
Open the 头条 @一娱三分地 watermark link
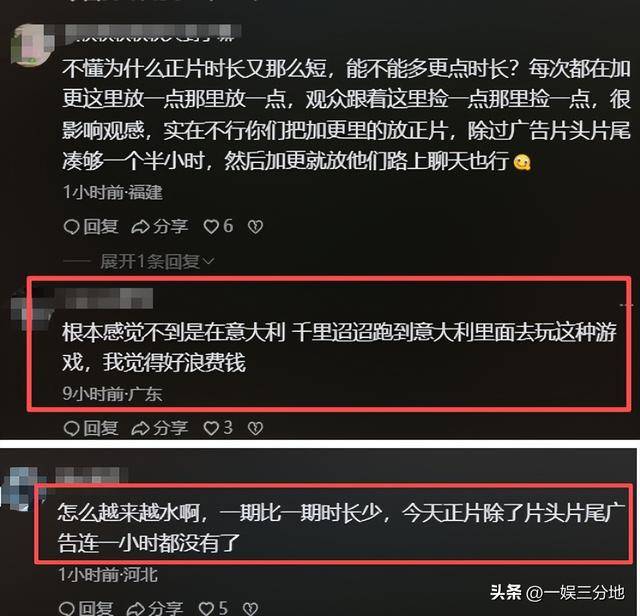point(557,592)
